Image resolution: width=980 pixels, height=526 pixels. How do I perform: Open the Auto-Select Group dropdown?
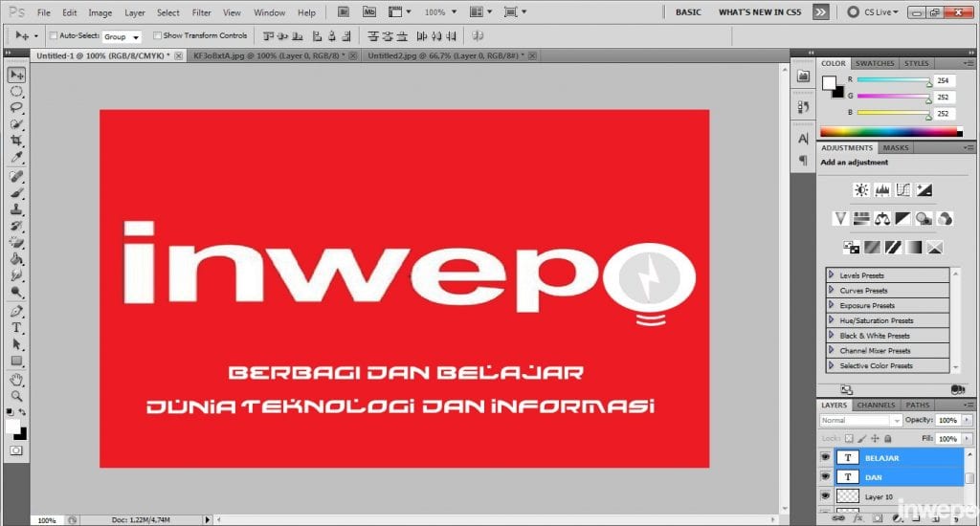[x=122, y=37]
